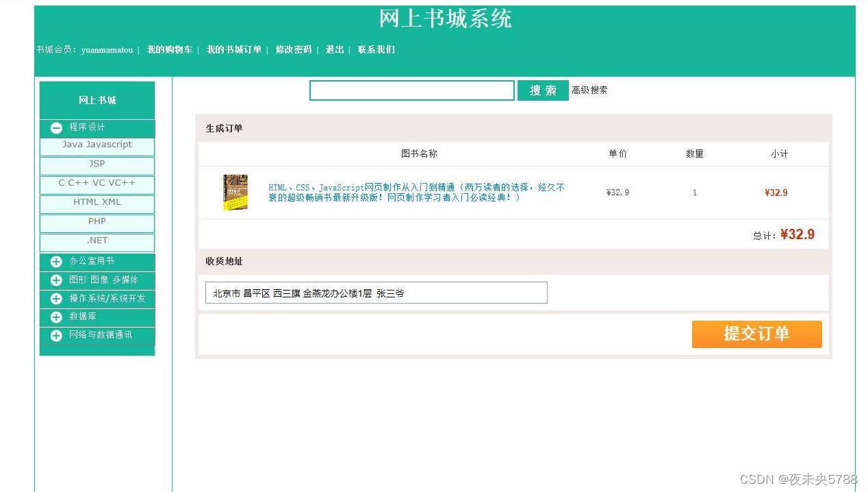The image size is (868, 492).
Task: Expand 操作系统/系统开发 plus icon
Action: pos(56,299)
